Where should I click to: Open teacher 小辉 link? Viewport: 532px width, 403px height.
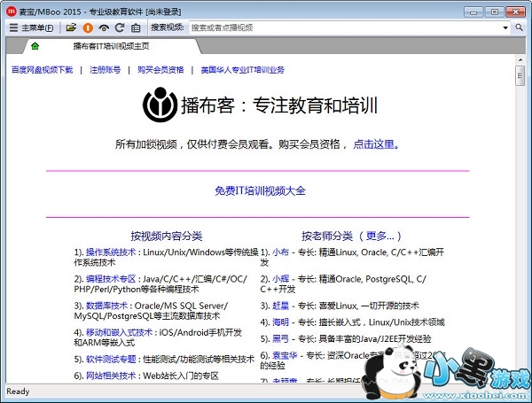tap(280, 279)
